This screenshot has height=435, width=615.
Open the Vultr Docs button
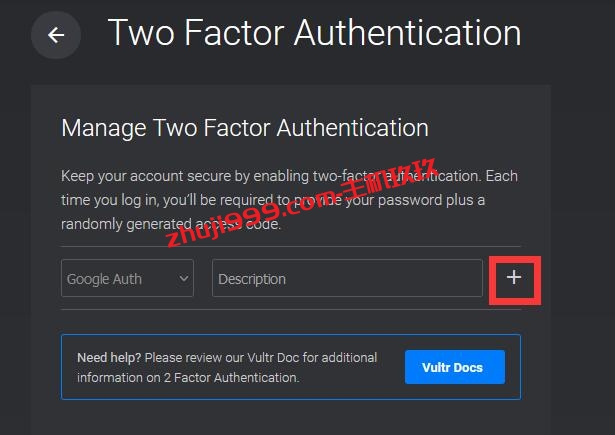(455, 367)
